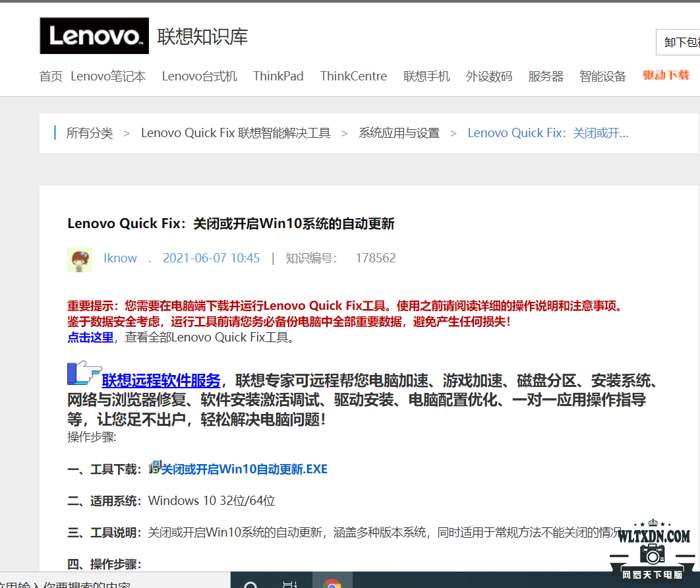Click the knowledge number 178562
Viewport: 700px width, 588px height.
tap(376, 258)
